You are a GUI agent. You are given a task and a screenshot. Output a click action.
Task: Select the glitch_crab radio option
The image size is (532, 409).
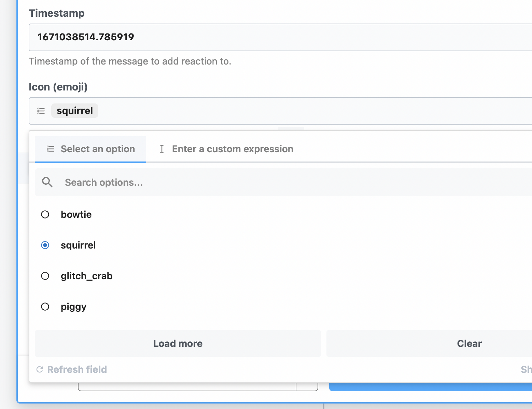click(45, 276)
